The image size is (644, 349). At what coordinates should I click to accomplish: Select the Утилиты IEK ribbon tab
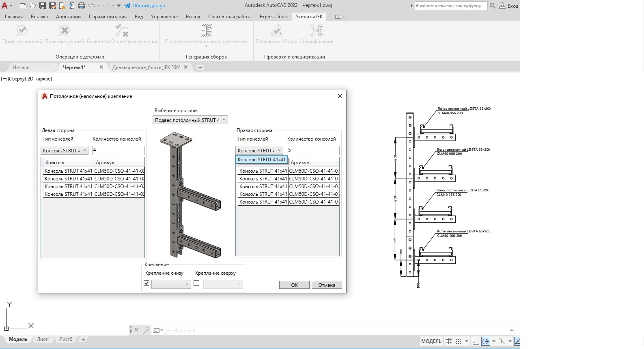(309, 17)
